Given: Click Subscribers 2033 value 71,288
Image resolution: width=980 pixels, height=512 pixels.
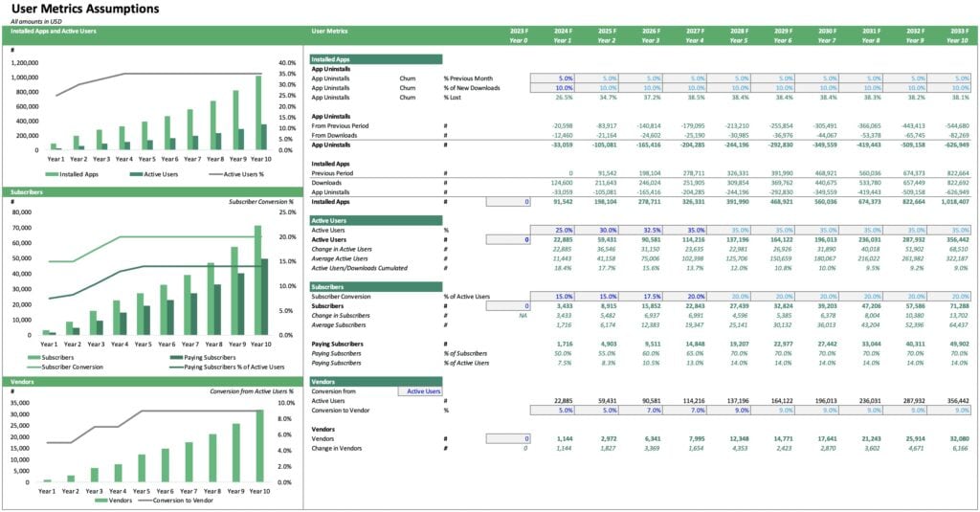Looking at the screenshot, I should (959, 306).
